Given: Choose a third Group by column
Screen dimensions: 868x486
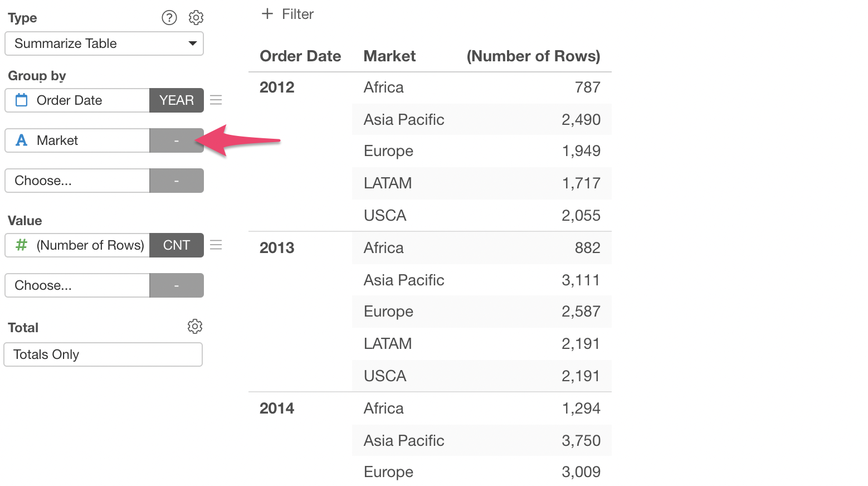Looking at the screenshot, I should 77,181.
